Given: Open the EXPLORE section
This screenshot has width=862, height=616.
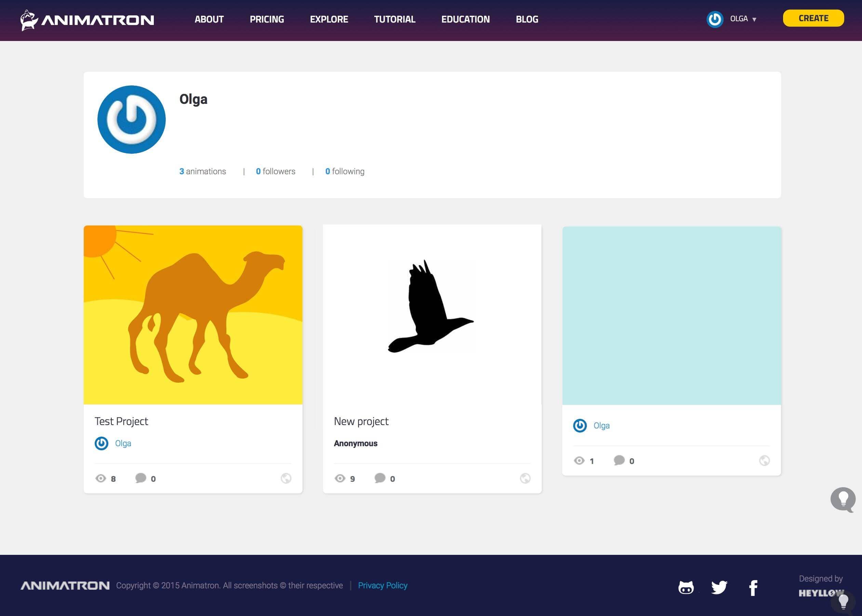Looking at the screenshot, I should pos(329,19).
